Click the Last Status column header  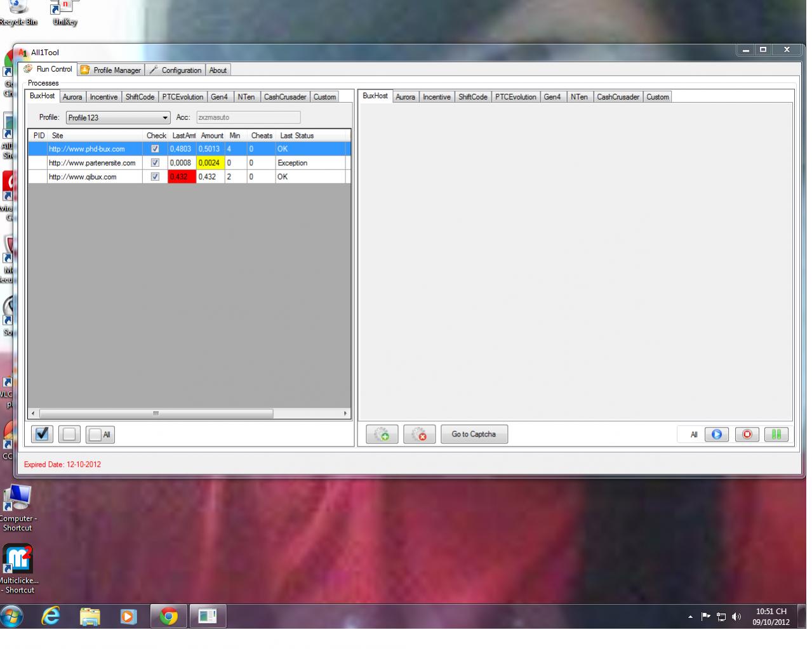[311, 136]
